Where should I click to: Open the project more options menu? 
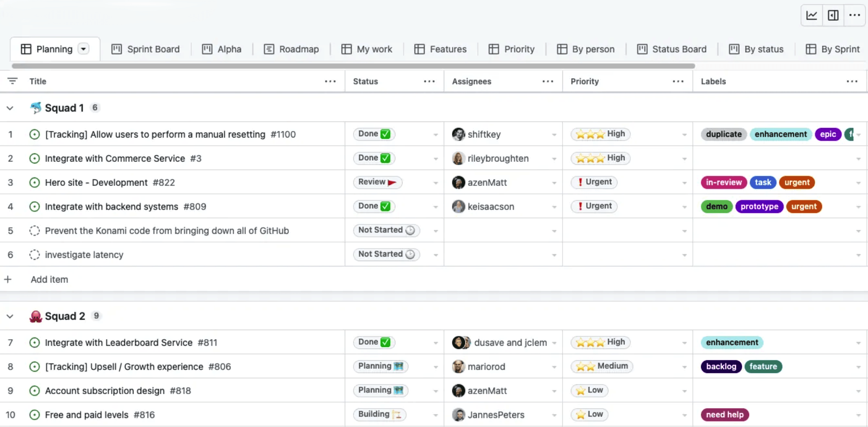point(855,15)
